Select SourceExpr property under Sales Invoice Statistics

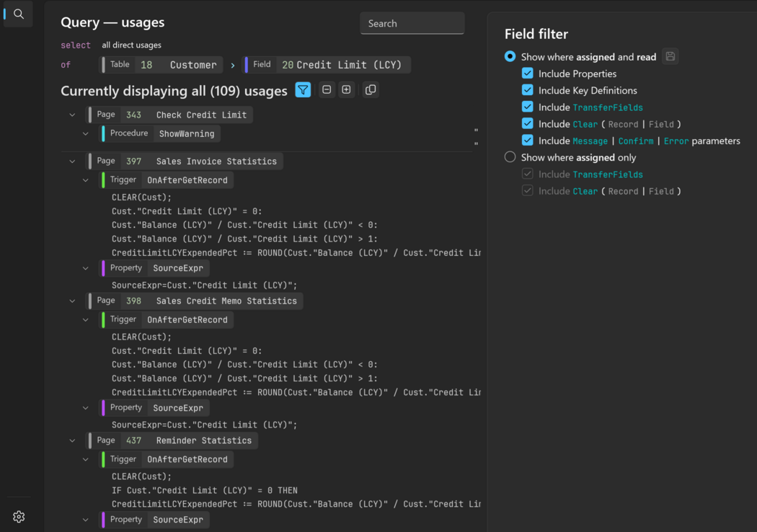[x=154, y=268]
